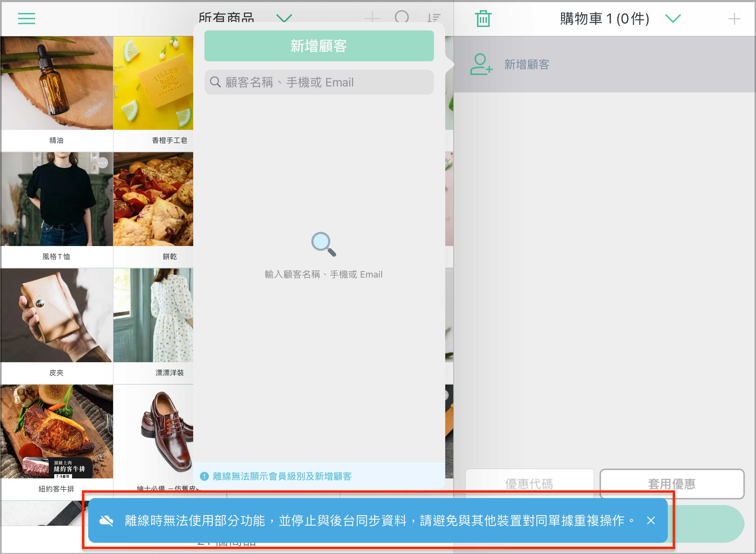Click the offline cloud icon in banner
Screen dimensions: 756x554
[106, 520]
